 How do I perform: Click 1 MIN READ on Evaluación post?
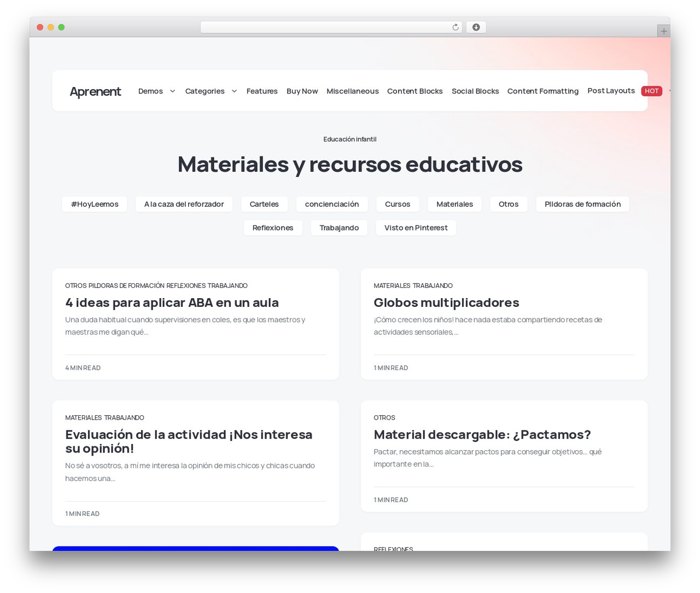[x=82, y=514]
